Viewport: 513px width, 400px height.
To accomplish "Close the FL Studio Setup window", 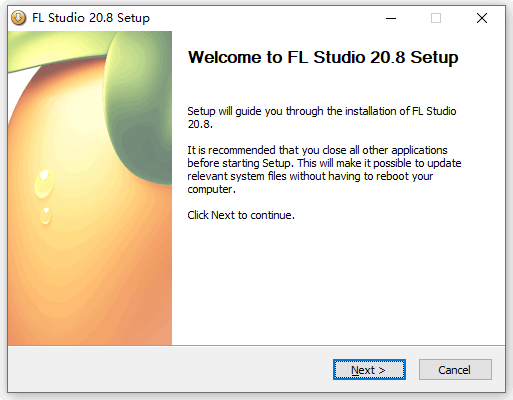I will click(482, 18).
